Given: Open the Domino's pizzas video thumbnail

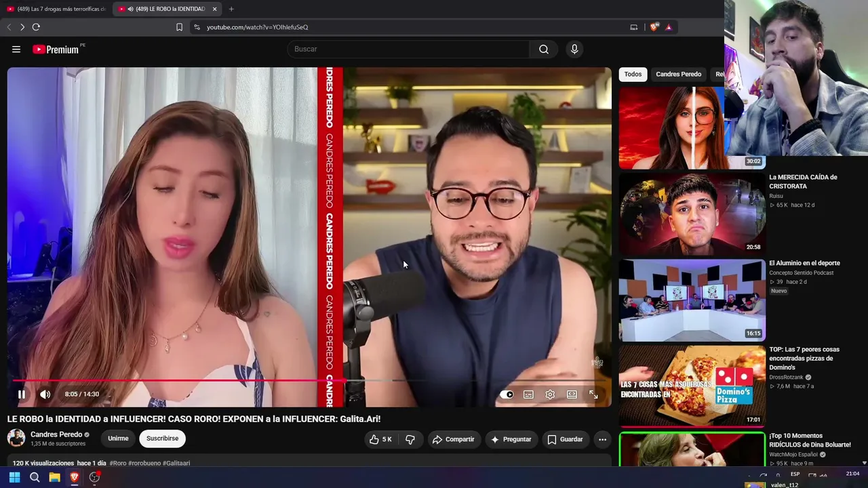Looking at the screenshot, I should (x=692, y=386).
